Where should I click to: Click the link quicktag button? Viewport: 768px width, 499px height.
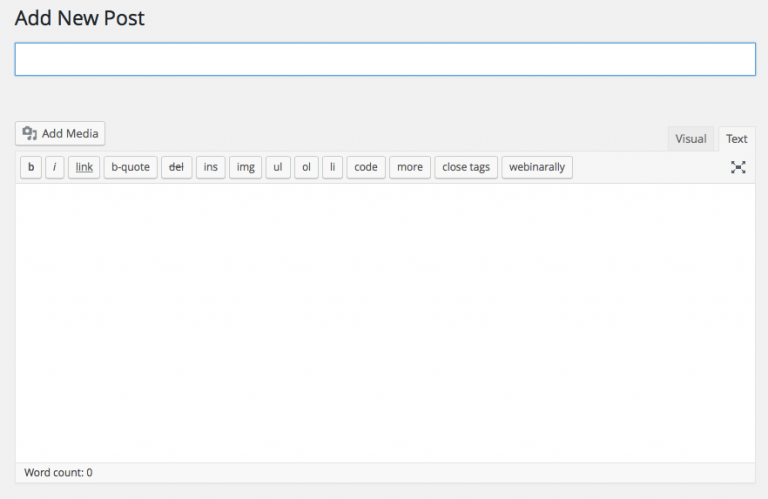click(84, 167)
